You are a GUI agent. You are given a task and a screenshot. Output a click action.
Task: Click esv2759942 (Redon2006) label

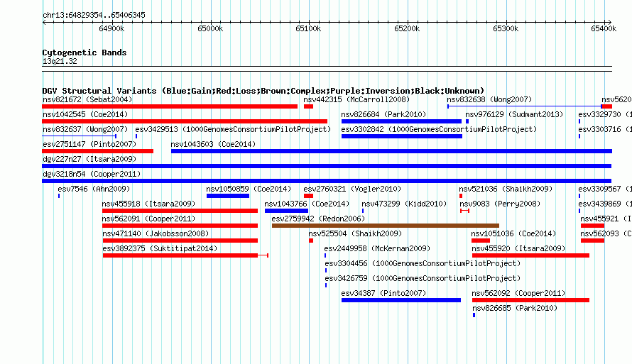pyautogui.click(x=318, y=219)
